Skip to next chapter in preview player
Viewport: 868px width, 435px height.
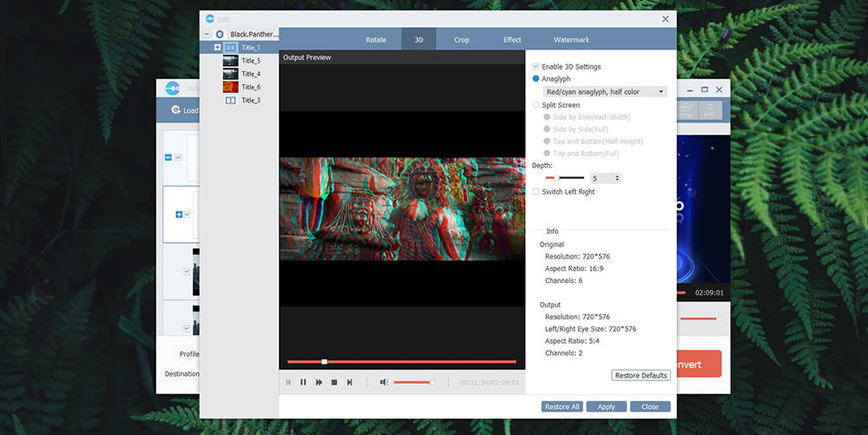click(349, 382)
